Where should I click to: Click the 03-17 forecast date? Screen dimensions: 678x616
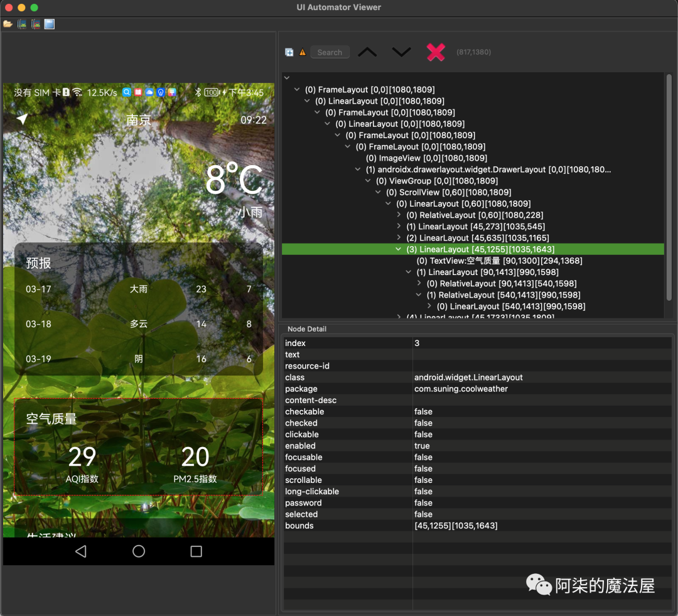pyautogui.click(x=38, y=289)
